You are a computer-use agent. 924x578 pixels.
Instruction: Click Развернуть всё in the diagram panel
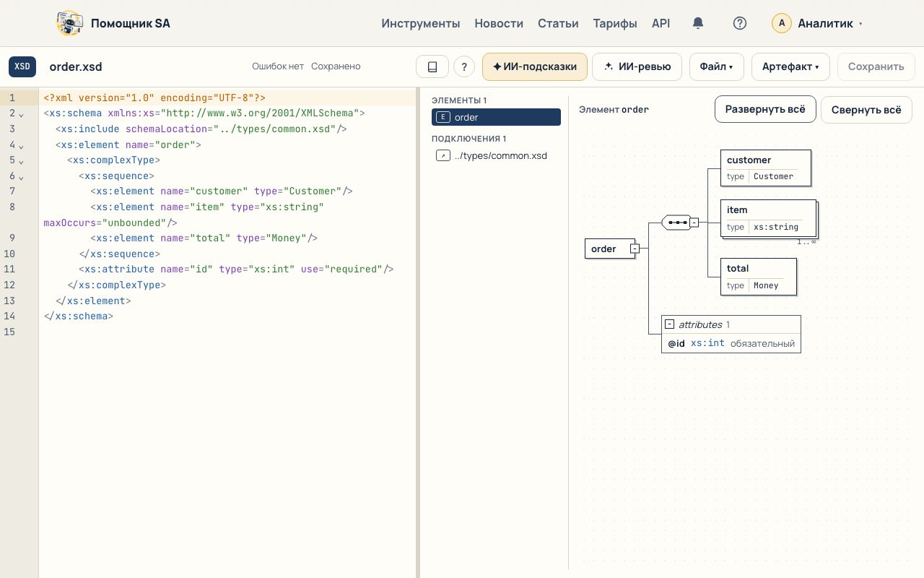click(765, 110)
